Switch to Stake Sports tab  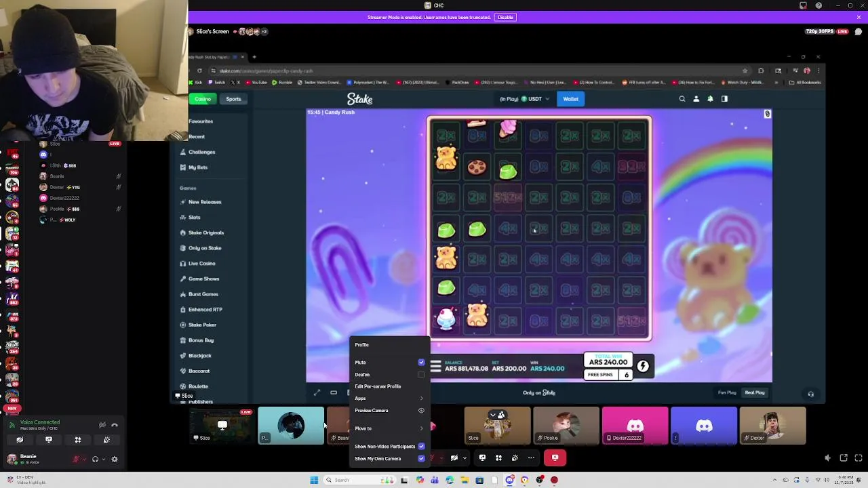[x=233, y=99]
